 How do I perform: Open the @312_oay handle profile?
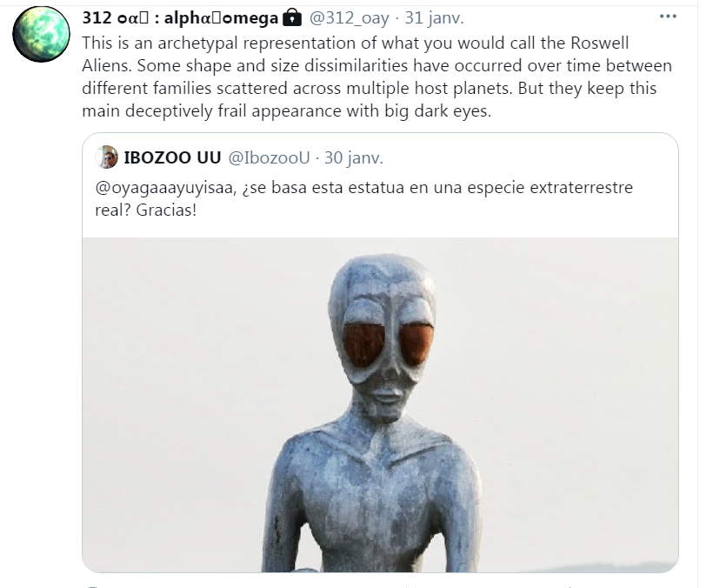[x=350, y=17]
